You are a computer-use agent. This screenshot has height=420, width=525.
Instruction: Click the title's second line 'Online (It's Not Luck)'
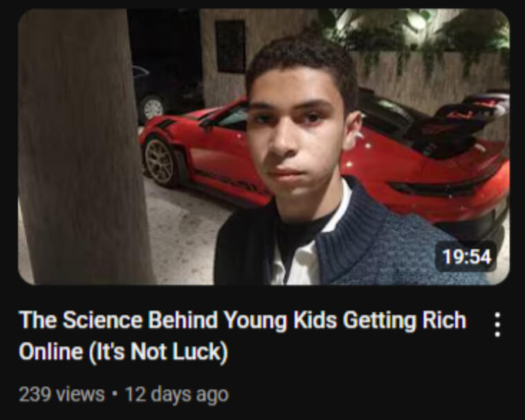[x=123, y=351]
